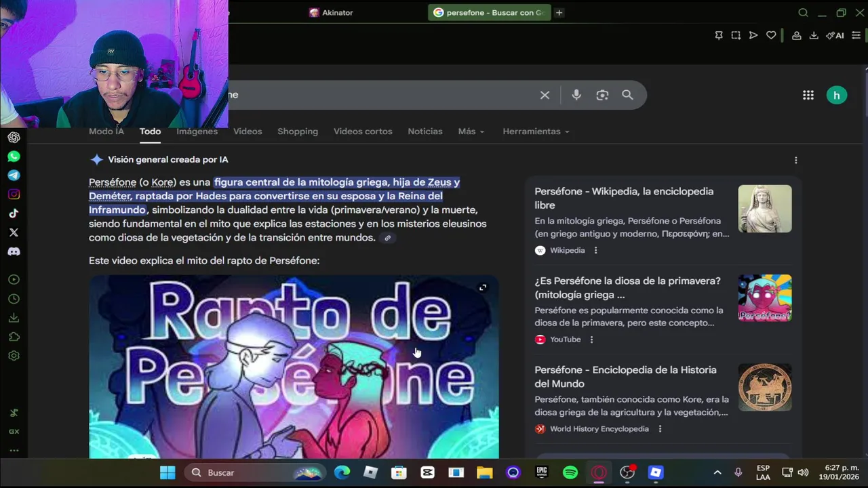Clear the search box with the X
Screen dimensions: 868x488
point(545,95)
